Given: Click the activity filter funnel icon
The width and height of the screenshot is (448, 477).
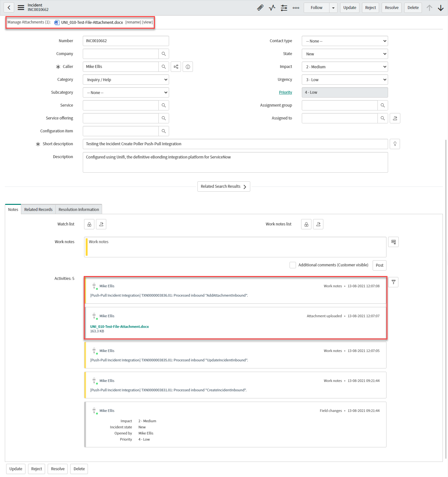Looking at the screenshot, I should (x=393, y=282).
